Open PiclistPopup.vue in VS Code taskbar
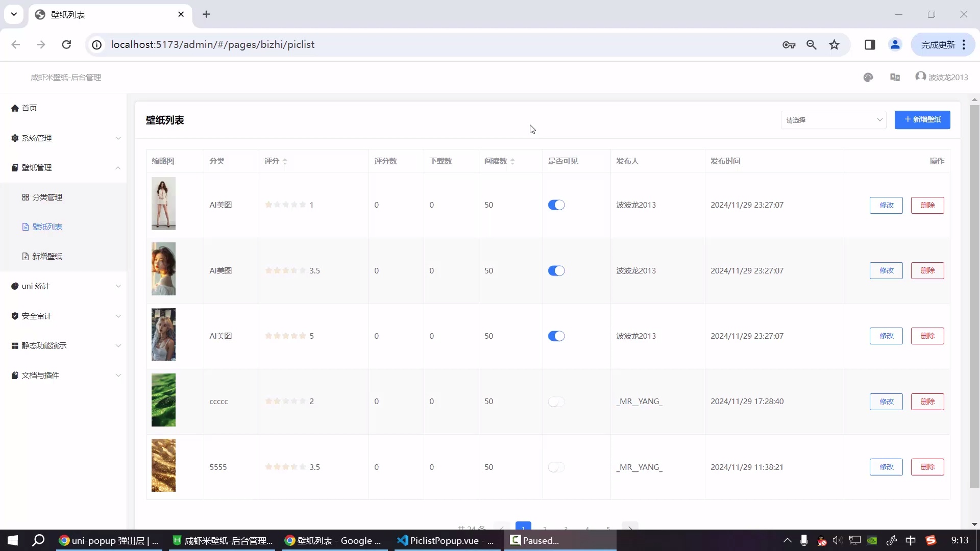The image size is (980, 551). [445, 540]
